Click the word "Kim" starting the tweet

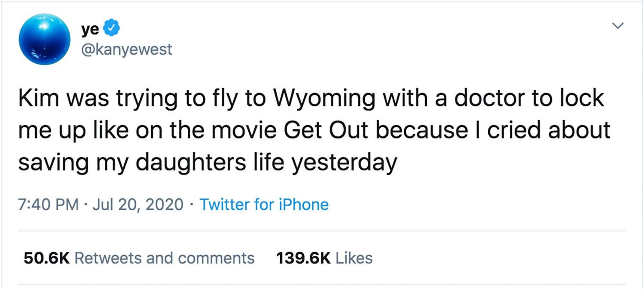[38, 98]
